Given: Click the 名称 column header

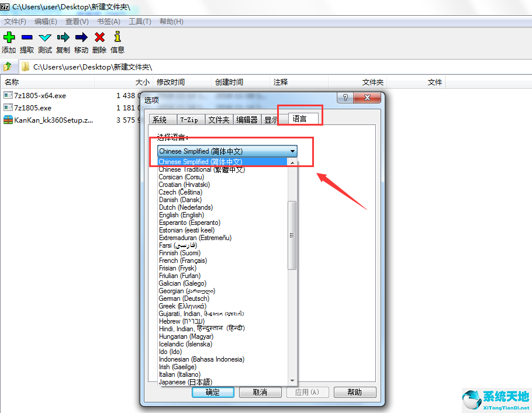Looking at the screenshot, I should point(12,82).
